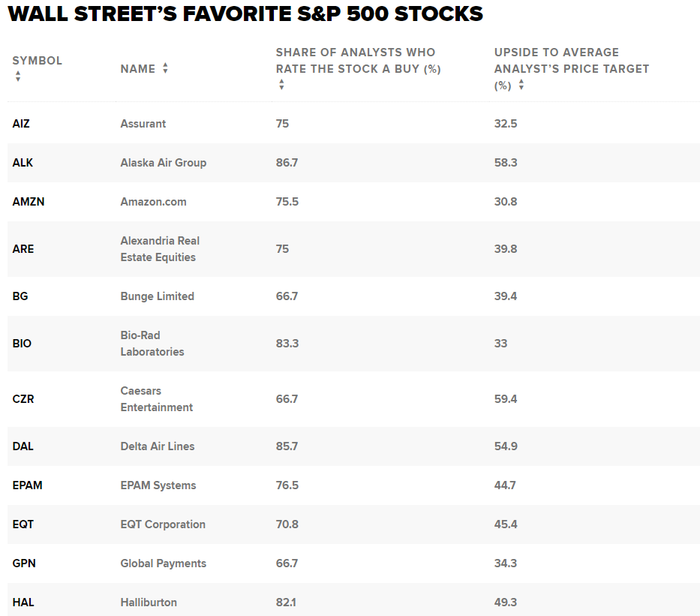The height and width of the screenshot is (616, 700).
Task: Select the BIO ticker symbol
Action: coord(22,344)
